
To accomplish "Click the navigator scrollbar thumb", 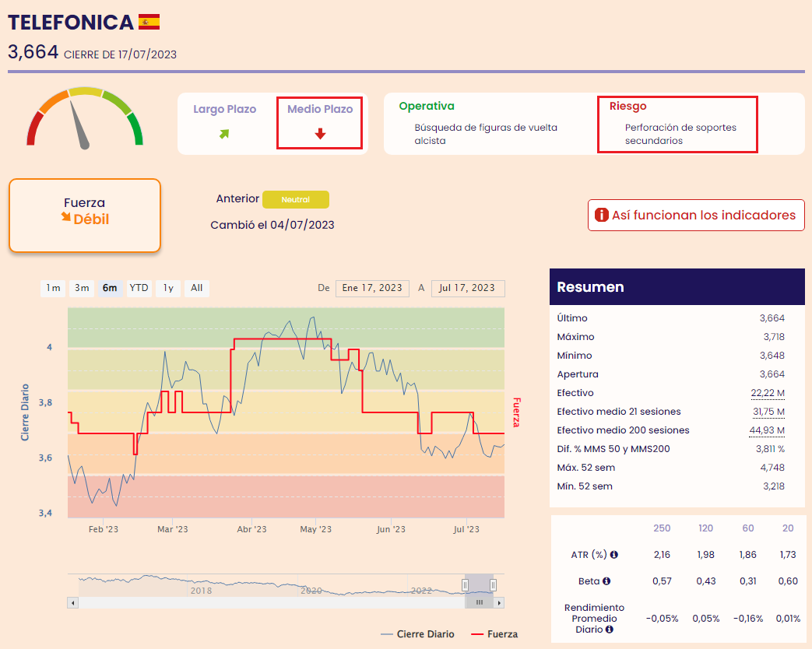I will [x=479, y=602].
